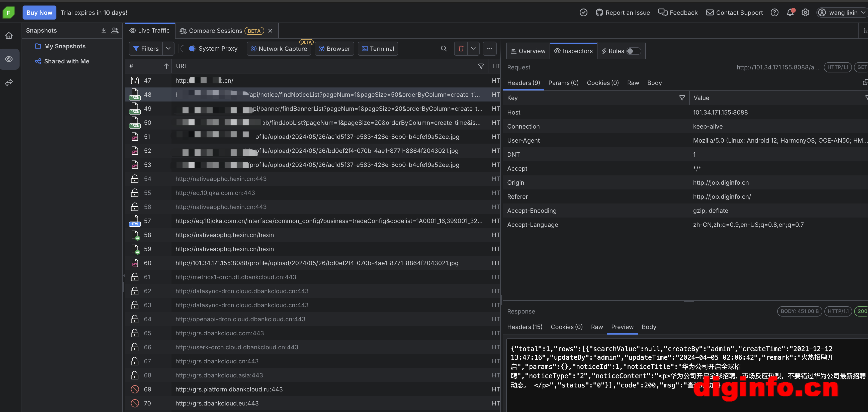Open the My Snapshots folder
Screen dimensions: 868x412
[60, 47]
